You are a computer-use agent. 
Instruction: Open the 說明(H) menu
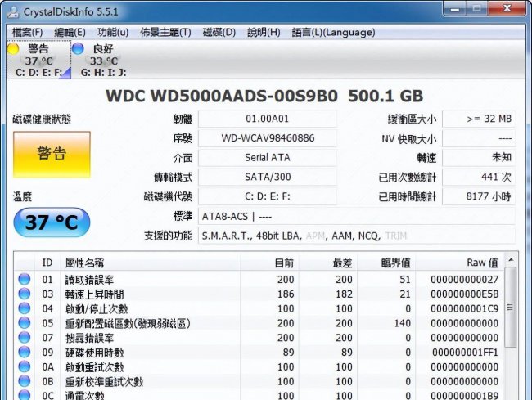(x=264, y=33)
